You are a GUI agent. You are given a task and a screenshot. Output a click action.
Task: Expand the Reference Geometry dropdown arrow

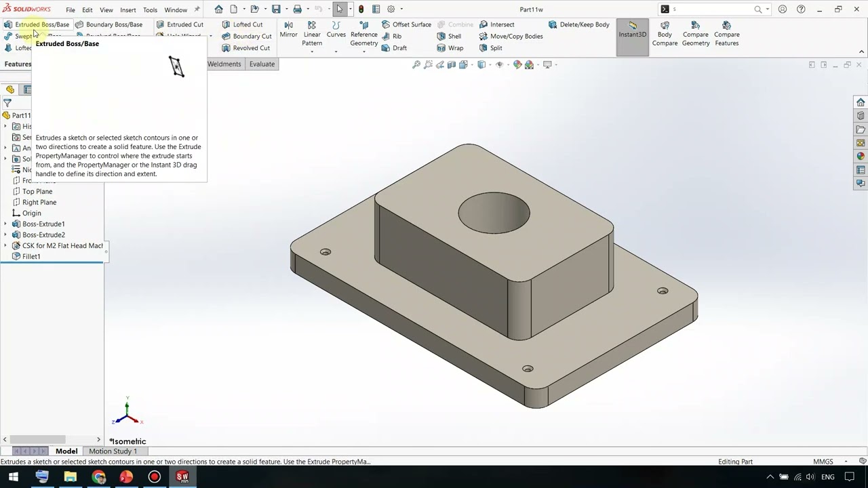364,52
